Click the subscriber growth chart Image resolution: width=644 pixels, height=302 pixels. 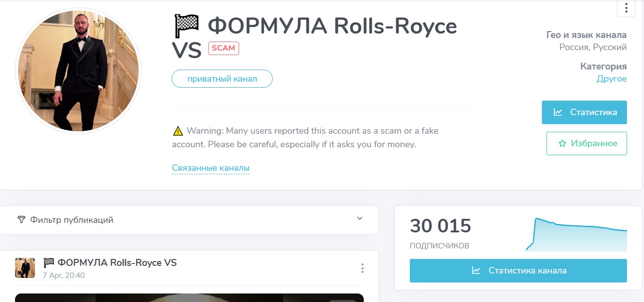coord(576,234)
